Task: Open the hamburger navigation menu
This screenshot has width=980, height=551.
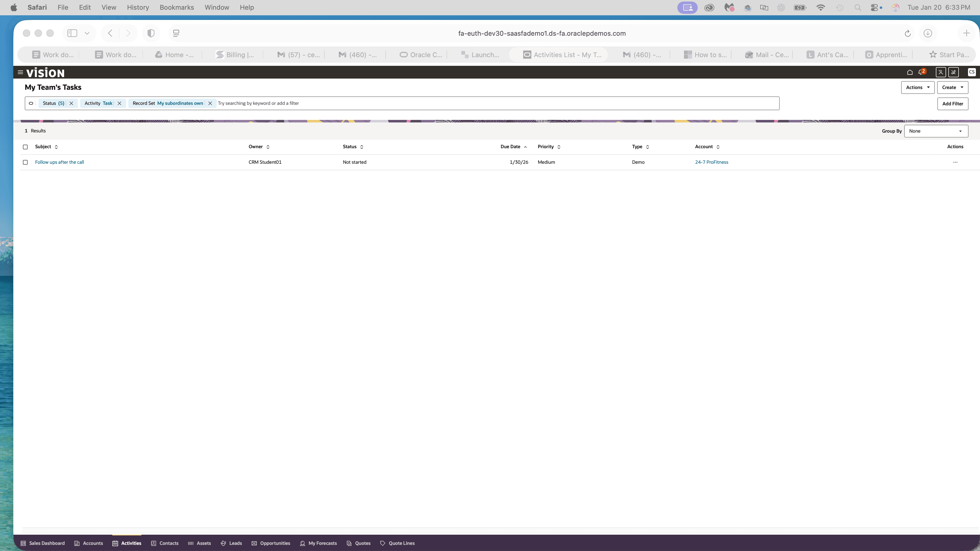Action: pos(20,72)
